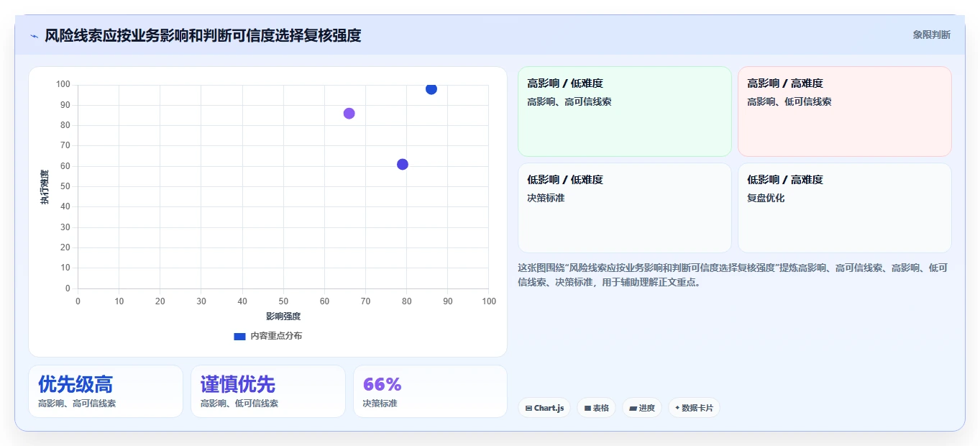Click the 象限判断 label in header
The width and height of the screenshot is (980, 446).
931,35
